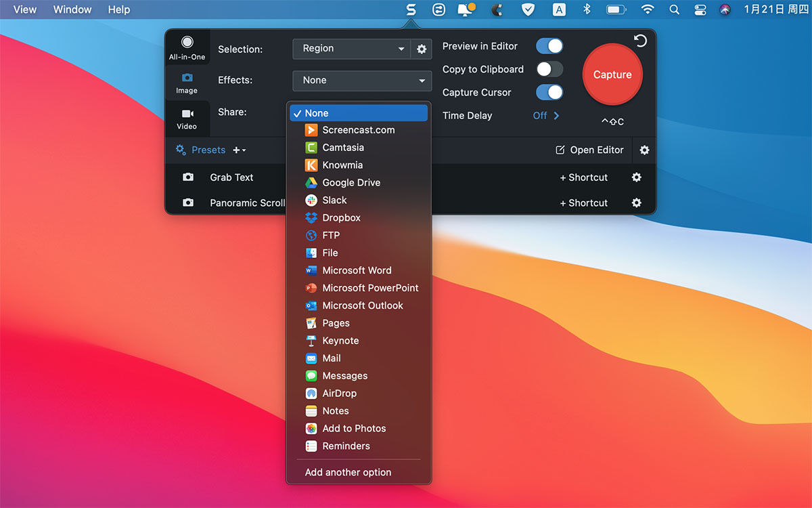The image size is (812, 508).
Task: Choose FTP share option
Action: coord(359,236)
